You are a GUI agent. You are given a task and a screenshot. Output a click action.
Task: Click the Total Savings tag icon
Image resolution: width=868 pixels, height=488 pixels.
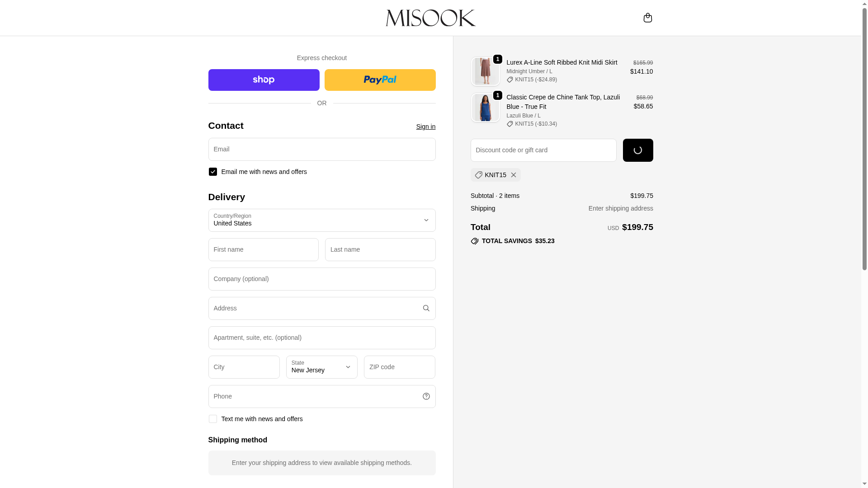[475, 241]
